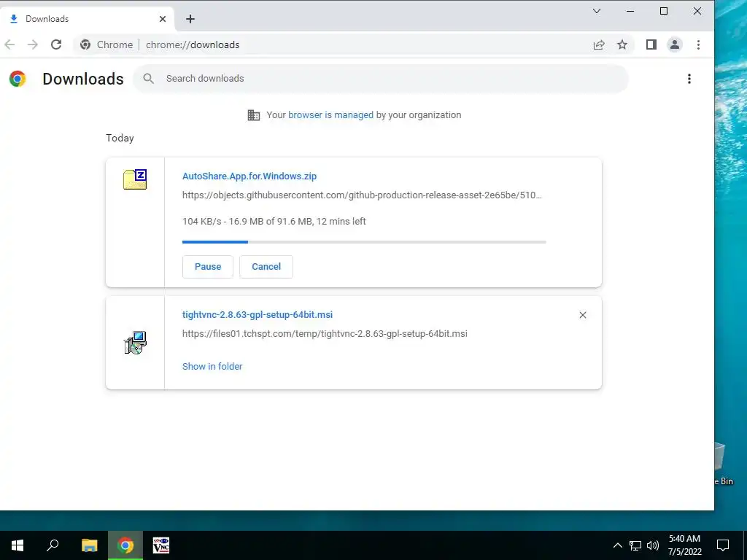Click the magnifier icon in search downloads
Viewport: 747px width, 560px height.
coord(149,79)
